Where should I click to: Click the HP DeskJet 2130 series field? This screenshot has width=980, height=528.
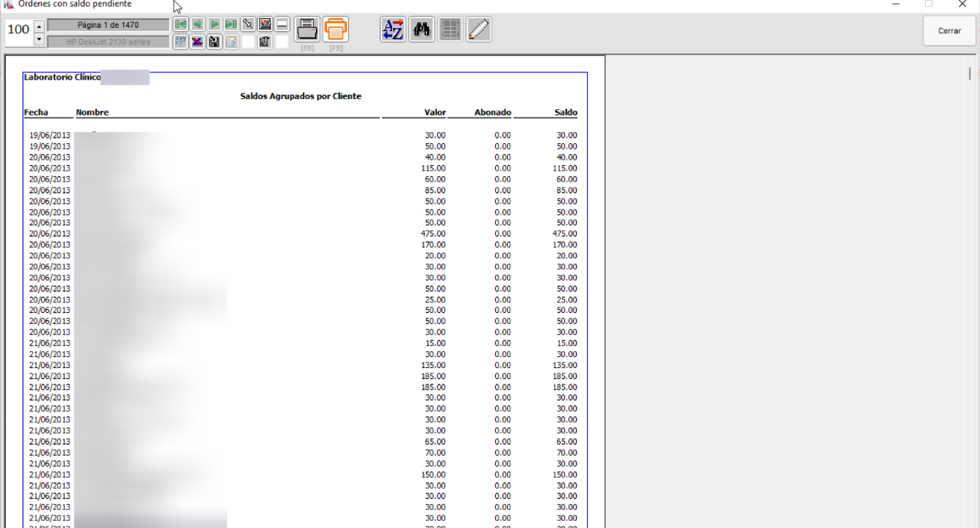108,42
